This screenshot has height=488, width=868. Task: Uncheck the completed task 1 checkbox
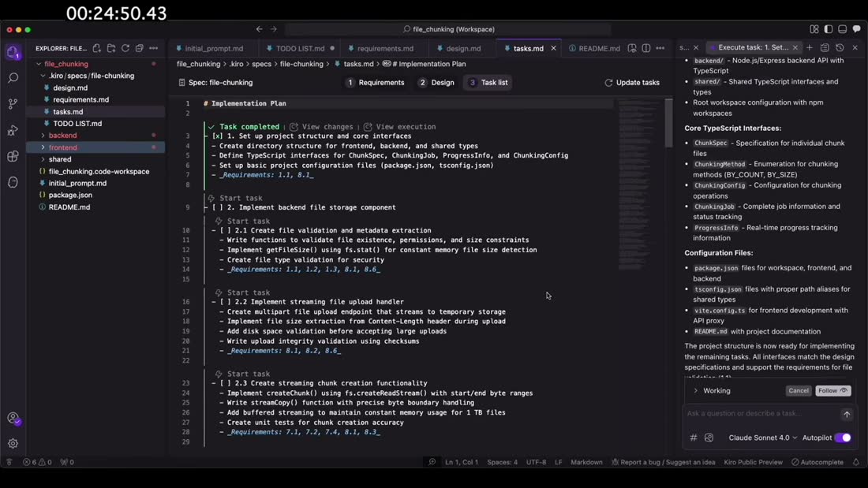218,136
